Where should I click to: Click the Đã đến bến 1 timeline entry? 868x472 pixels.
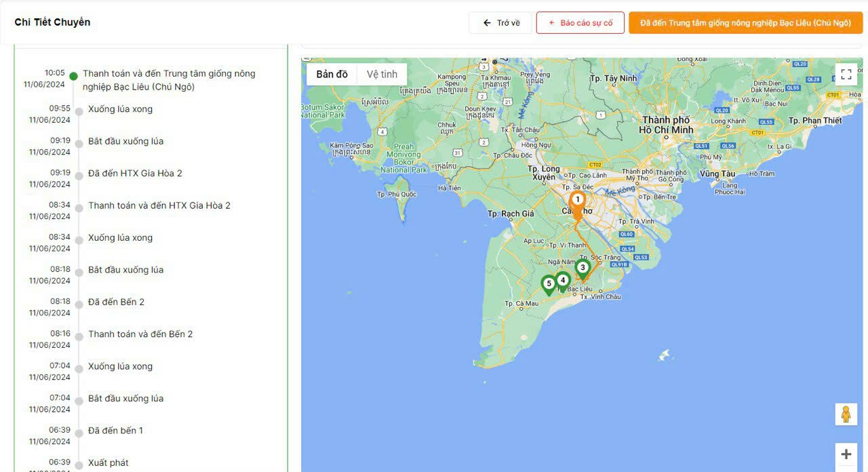(115, 431)
